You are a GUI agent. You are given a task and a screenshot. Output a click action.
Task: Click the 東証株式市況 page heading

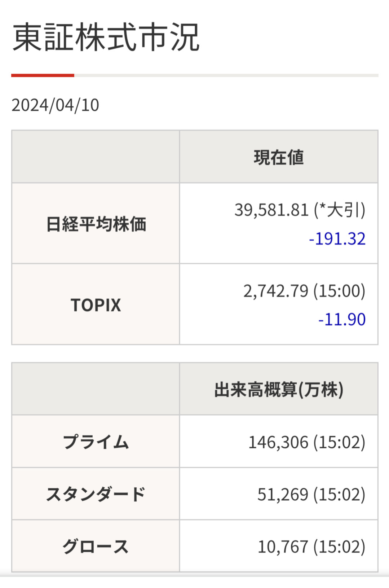(x=106, y=37)
